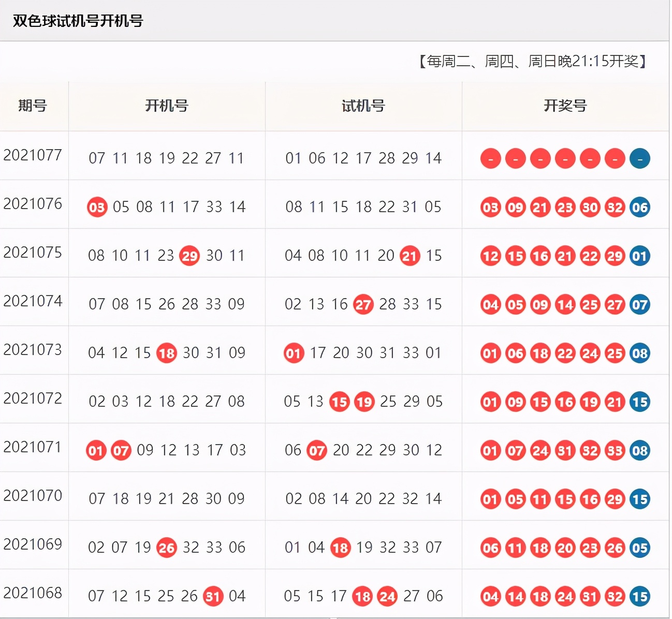Select red 18 ball in 2021073 开机号
Screen dimensions: 672x619
pyautogui.click(x=167, y=353)
